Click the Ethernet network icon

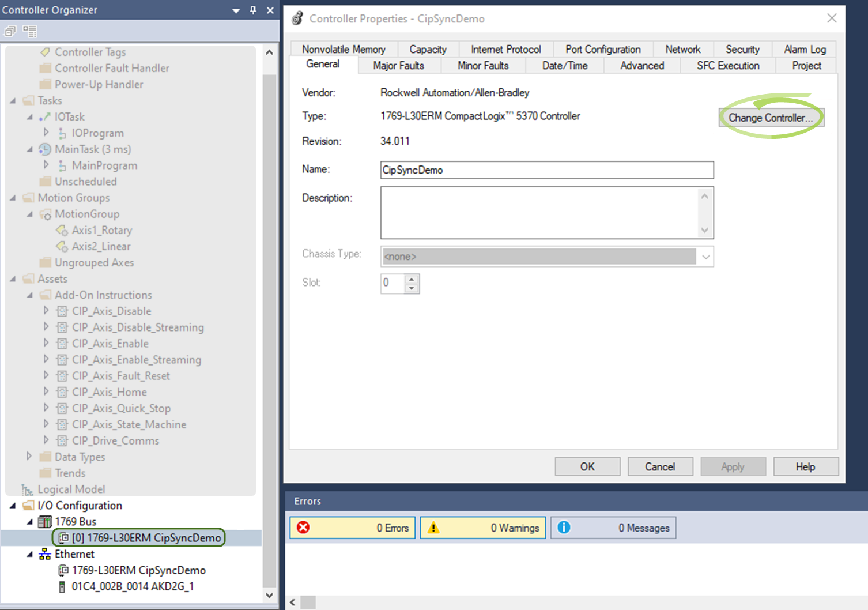(x=45, y=554)
